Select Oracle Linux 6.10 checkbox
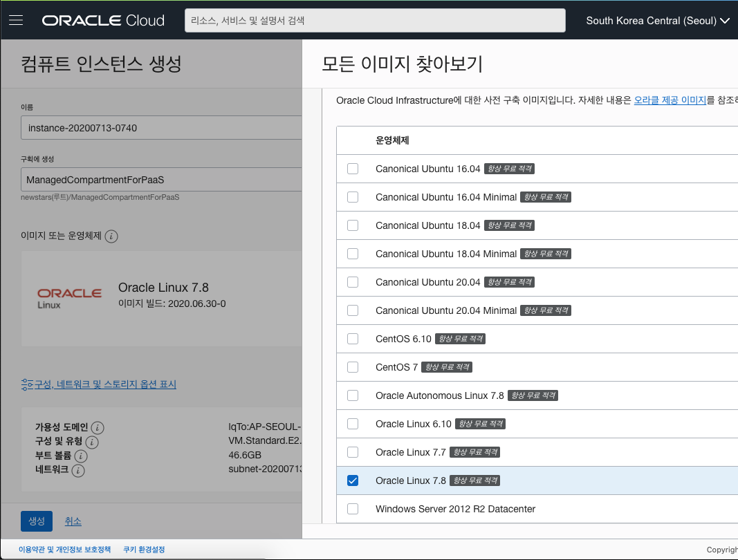738x560 pixels. coord(353,424)
